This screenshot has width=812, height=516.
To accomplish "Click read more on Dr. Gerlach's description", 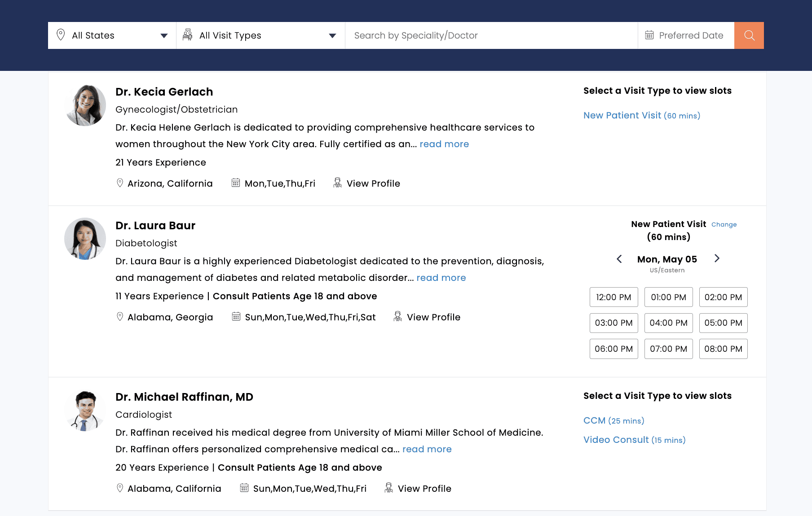I will tap(444, 144).
